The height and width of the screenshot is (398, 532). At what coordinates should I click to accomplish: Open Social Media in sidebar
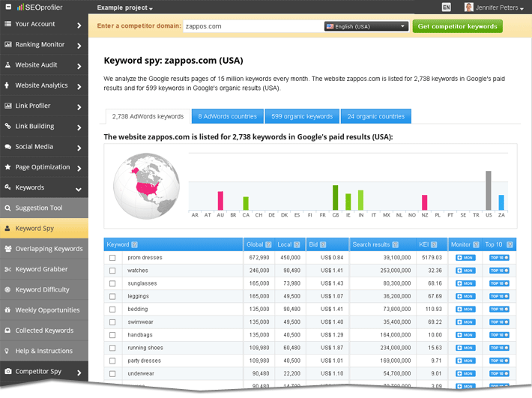pyautogui.click(x=44, y=147)
